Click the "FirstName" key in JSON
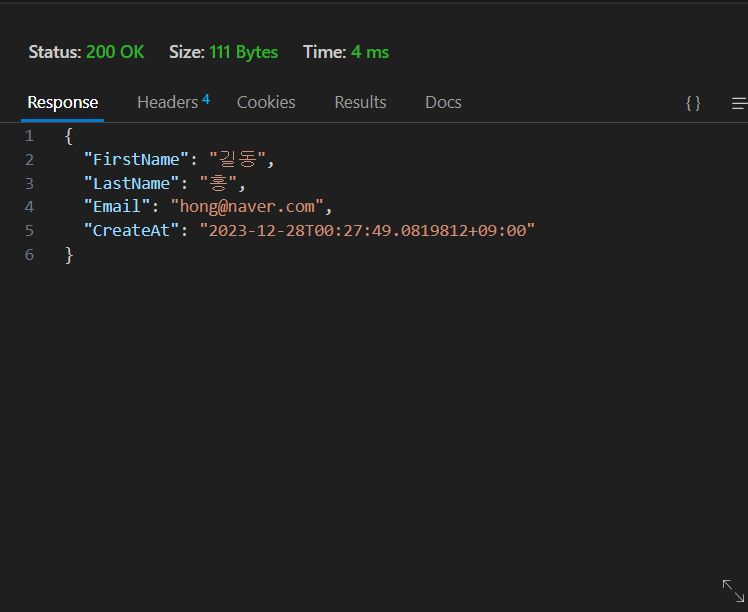Screen dimensions: 748x612 click(x=136, y=159)
